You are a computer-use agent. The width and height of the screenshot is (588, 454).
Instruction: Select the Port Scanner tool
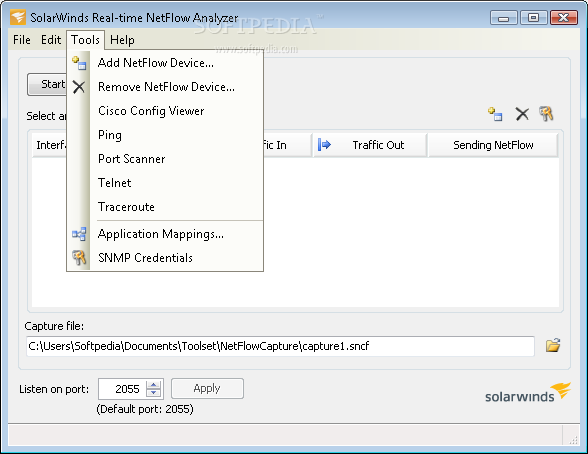coord(165,159)
